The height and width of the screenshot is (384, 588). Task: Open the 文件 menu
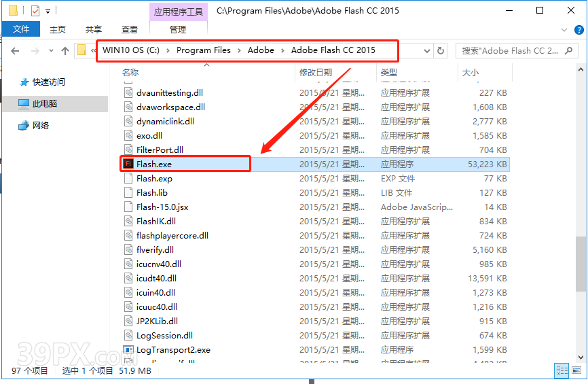click(21, 29)
